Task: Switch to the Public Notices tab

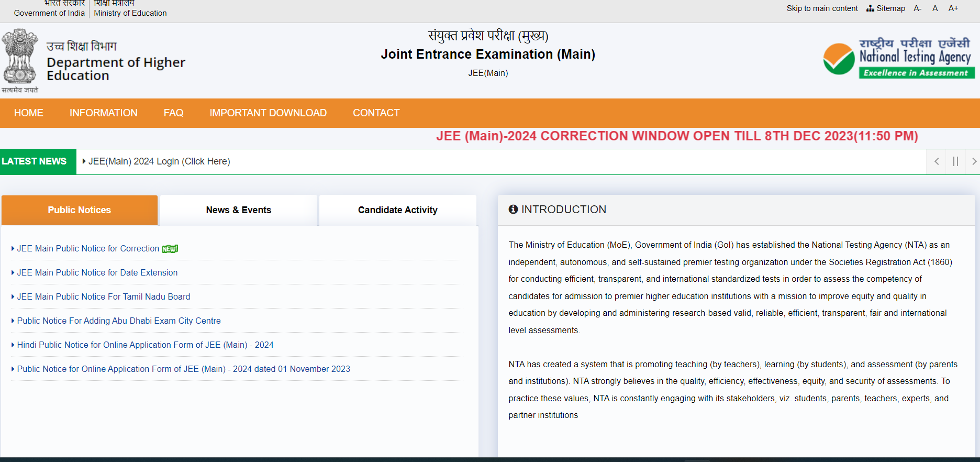Action: [x=80, y=210]
